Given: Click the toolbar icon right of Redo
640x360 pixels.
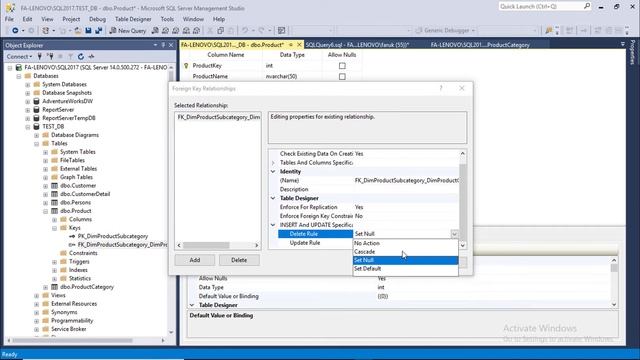Looking at the screenshot, I should click(281, 31).
